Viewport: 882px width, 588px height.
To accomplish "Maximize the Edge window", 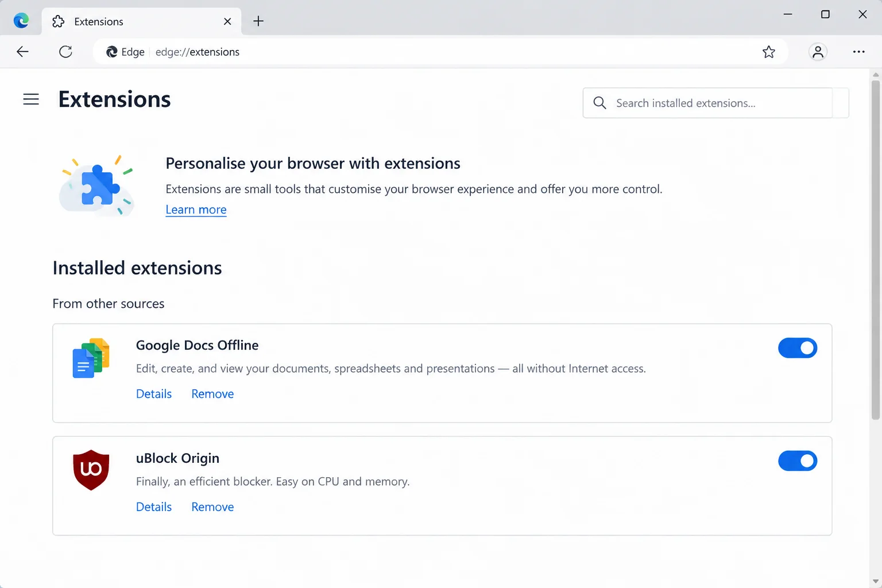I will pyautogui.click(x=825, y=14).
